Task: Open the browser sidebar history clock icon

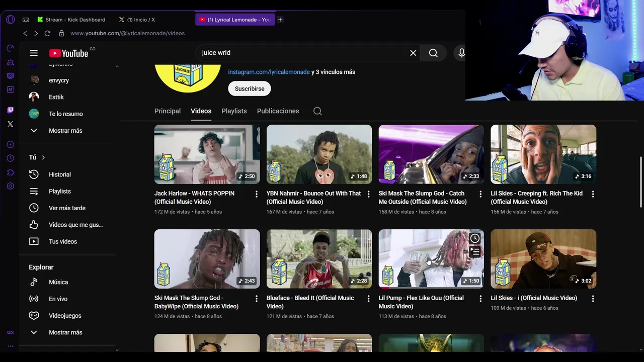Action: [x=11, y=158]
